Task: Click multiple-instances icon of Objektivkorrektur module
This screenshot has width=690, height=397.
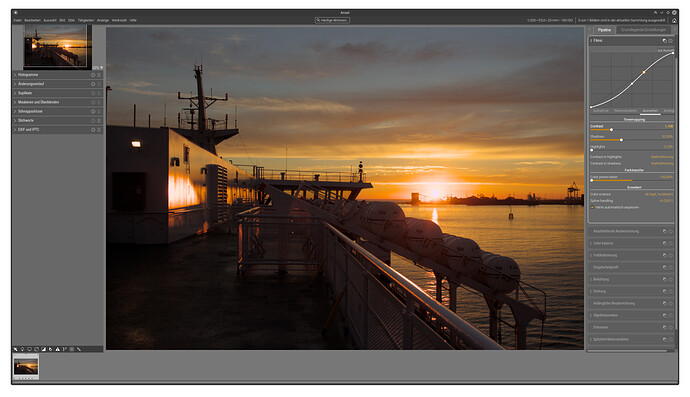Action: [x=664, y=315]
